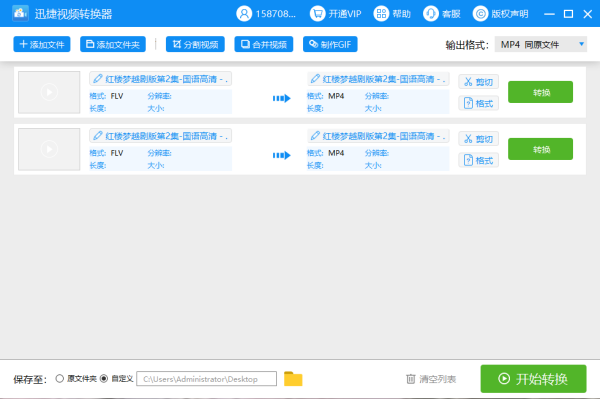Expand the 输出格式 MP4 同原文件 dropdown
Viewport: 600px width, 399px height.
[x=541, y=44]
